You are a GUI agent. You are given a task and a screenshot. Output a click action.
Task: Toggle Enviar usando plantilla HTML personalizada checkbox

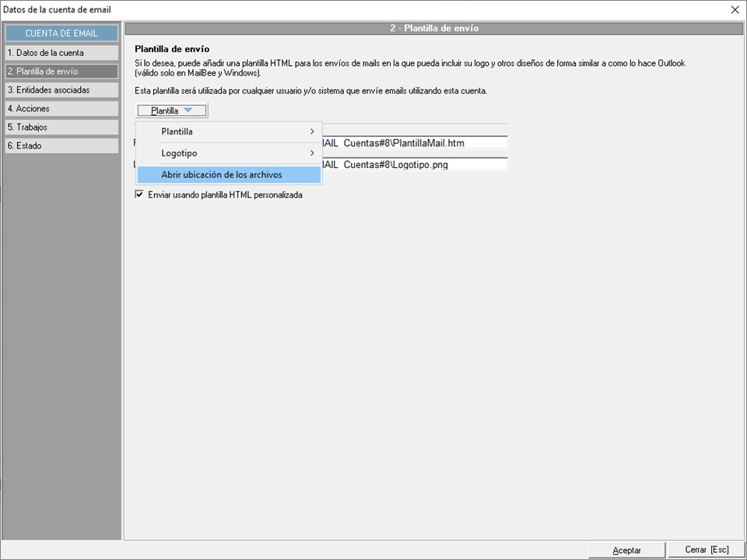[x=140, y=195]
